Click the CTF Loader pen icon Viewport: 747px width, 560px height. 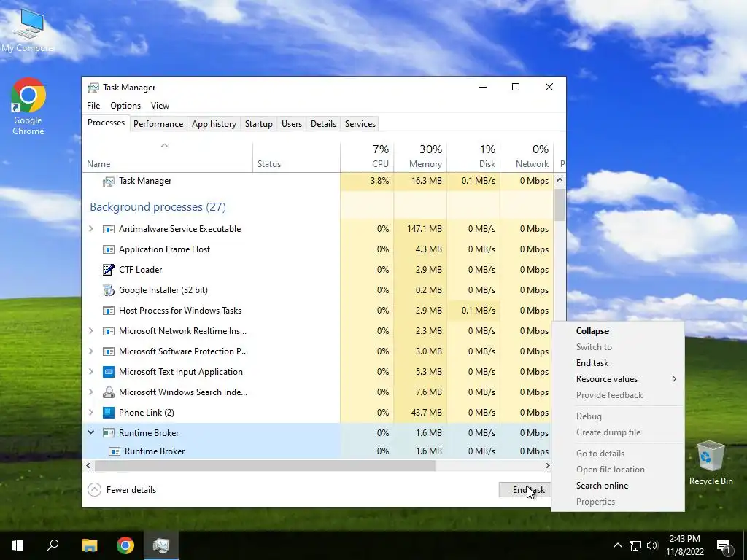point(109,270)
